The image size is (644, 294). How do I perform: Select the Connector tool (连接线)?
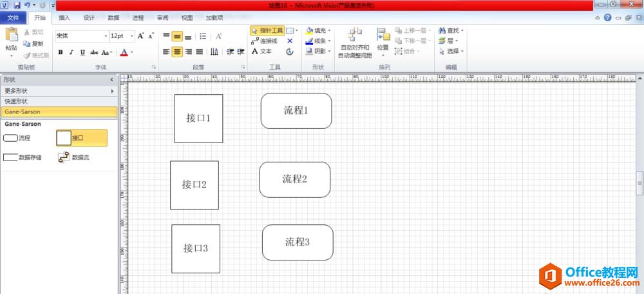tap(265, 41)
